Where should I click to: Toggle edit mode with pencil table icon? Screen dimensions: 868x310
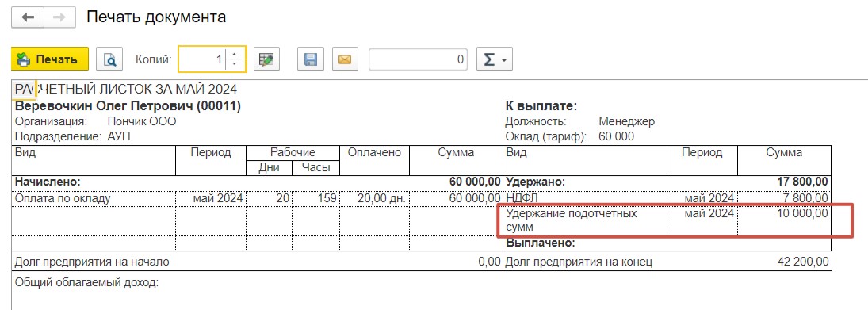(267, 59)
